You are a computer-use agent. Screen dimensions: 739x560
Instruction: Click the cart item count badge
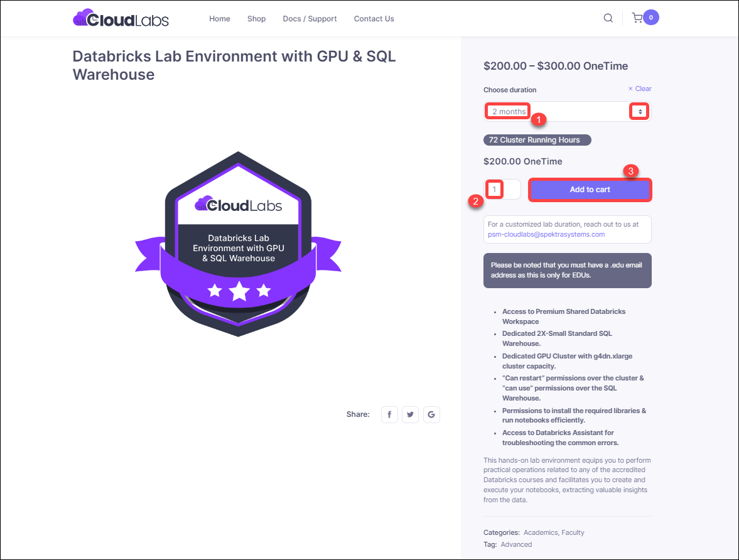coord(651,18)
